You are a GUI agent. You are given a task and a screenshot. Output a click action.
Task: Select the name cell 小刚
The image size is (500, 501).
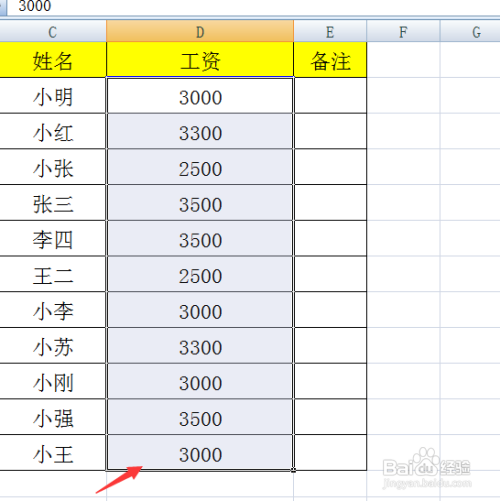click(53, 381)
